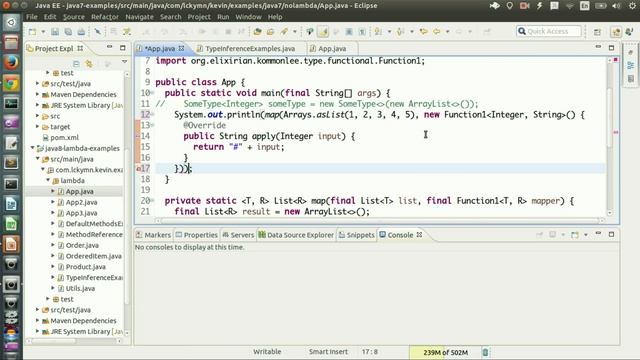Click the Save All toolbar icon
Screen dimensions: 640x360
coord(68,31)
